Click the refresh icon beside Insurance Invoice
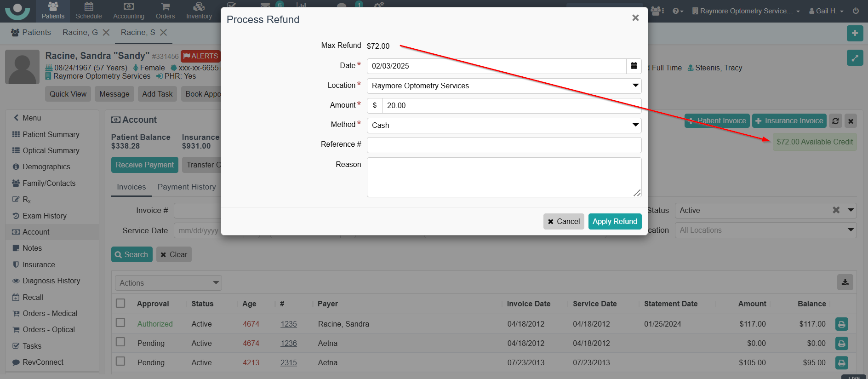The height and width of the screenshot is (379, 868). 835,121
